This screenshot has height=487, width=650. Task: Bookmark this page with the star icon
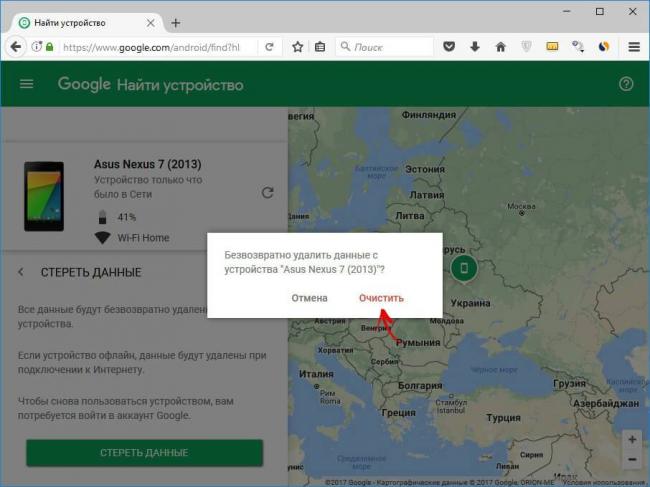pos(297,47)
